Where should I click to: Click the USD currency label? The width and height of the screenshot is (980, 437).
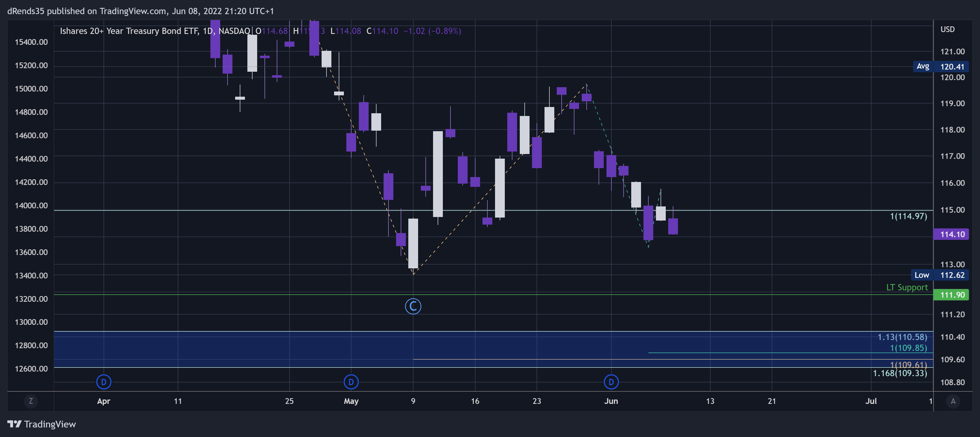coord(947,29)
